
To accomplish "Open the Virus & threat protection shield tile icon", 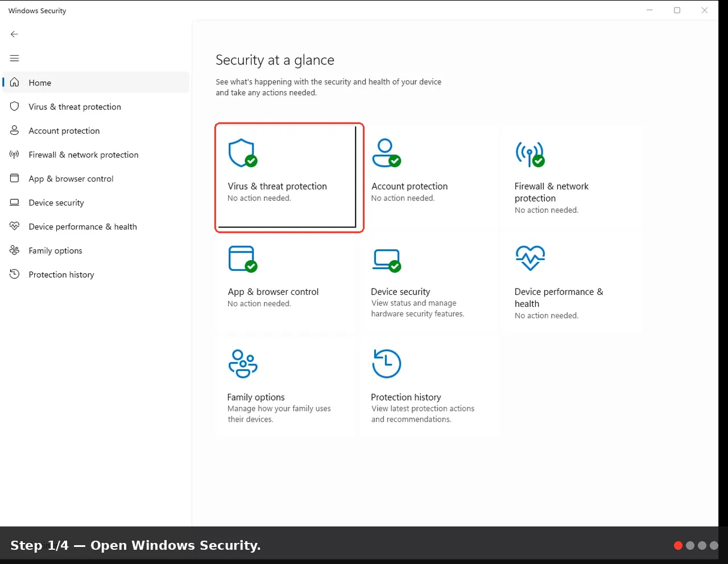I will tap(242, 153).
